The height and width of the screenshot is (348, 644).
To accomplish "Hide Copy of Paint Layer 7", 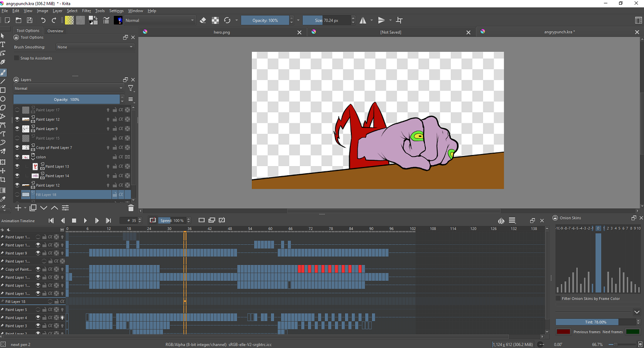I will point(17,147).
